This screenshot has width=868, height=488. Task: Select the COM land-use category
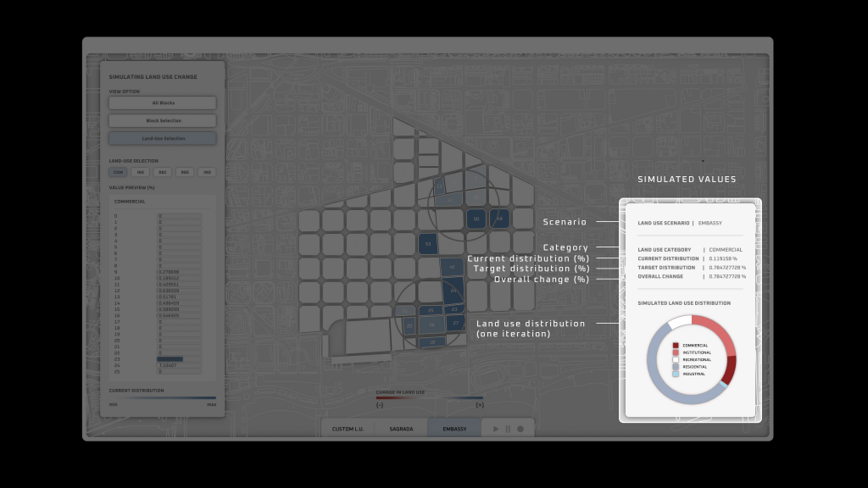[x=118, y=172]
